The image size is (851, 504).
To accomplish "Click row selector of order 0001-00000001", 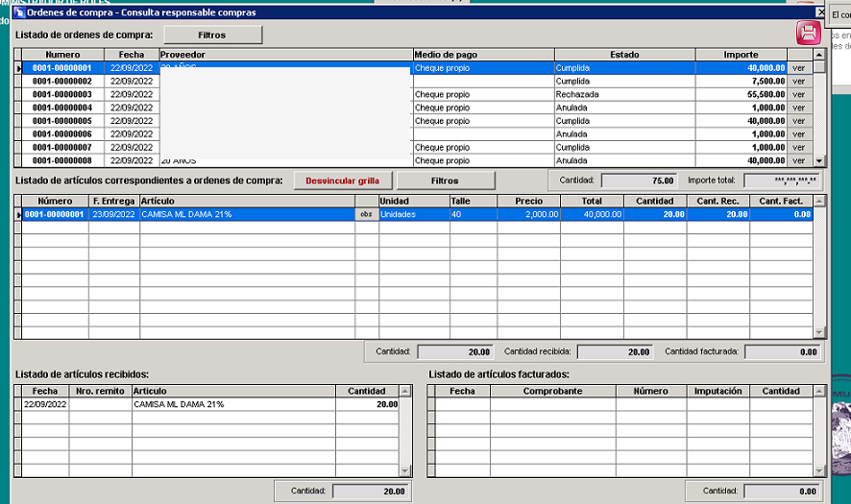I will [18, 68].
